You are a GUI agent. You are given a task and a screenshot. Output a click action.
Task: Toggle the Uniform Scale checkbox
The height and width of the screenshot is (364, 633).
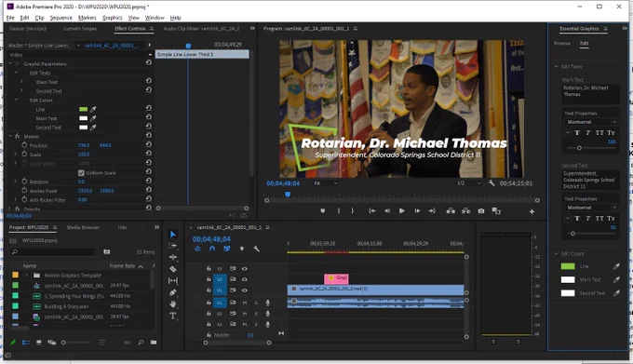coord(81,173)
